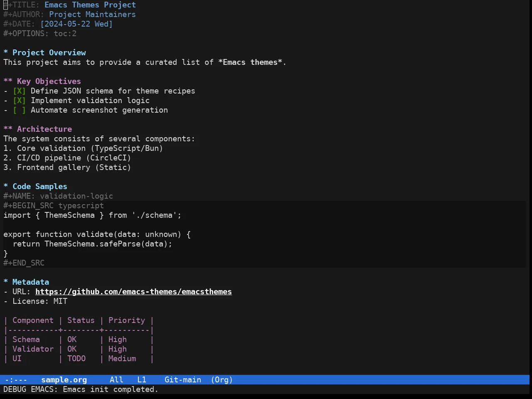
Task: Toggle checkbox for Define JSON schema item
Action: coord(19,91)
